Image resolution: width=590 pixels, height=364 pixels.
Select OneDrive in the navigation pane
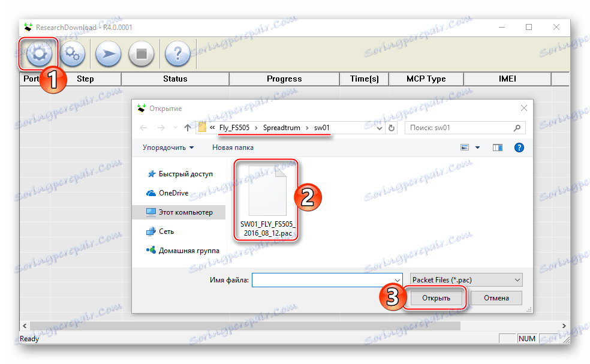tap(180, 192)
